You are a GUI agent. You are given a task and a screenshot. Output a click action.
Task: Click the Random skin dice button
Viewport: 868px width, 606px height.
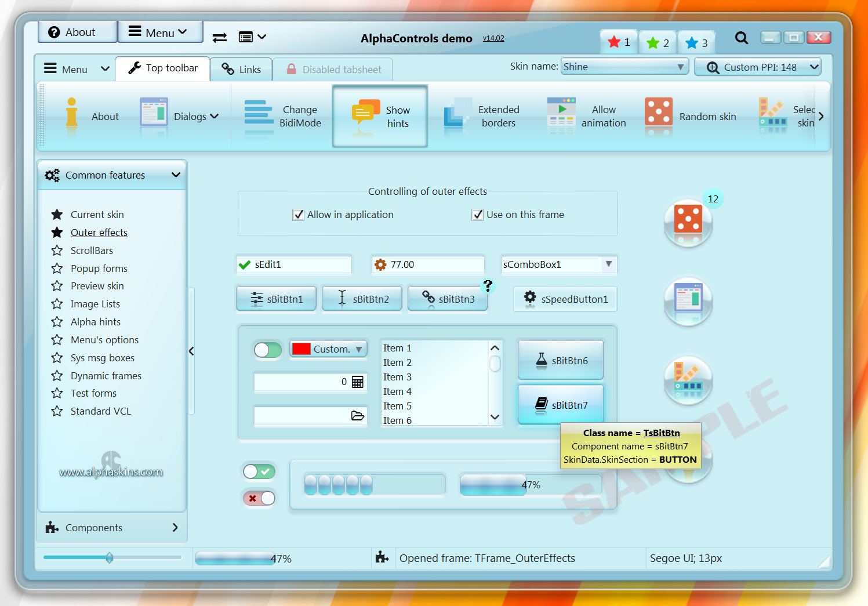point(690,116)
